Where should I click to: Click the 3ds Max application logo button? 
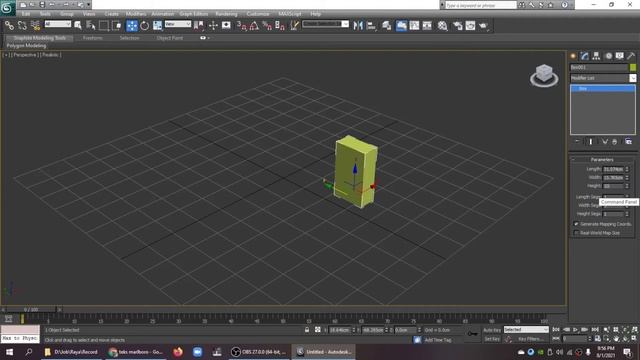7,7
